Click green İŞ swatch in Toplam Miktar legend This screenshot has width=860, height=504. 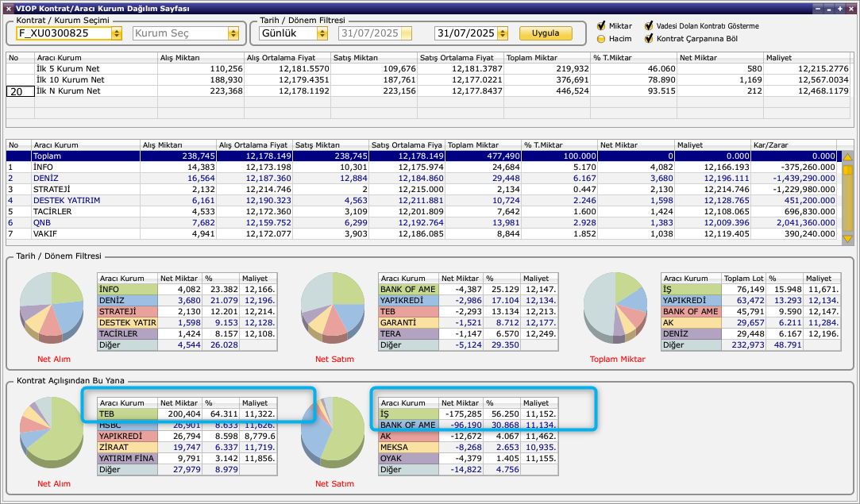tap(691, 290)
